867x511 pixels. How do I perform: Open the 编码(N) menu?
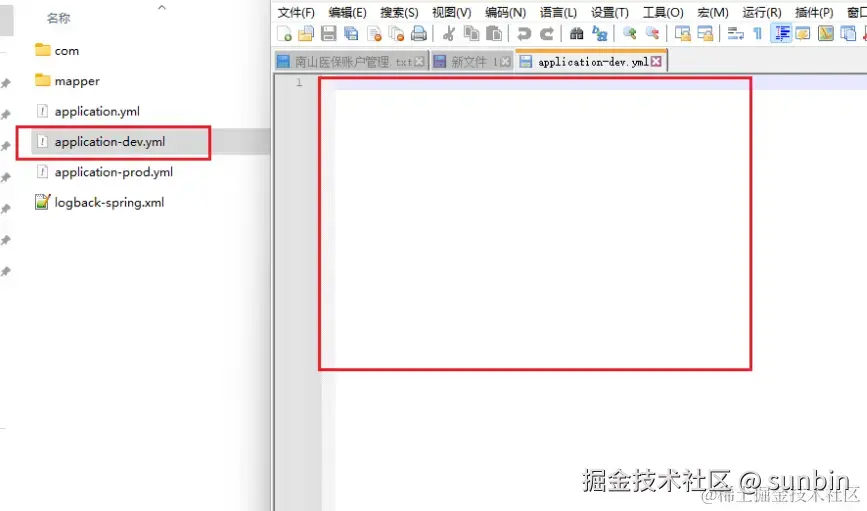point(505,12)
